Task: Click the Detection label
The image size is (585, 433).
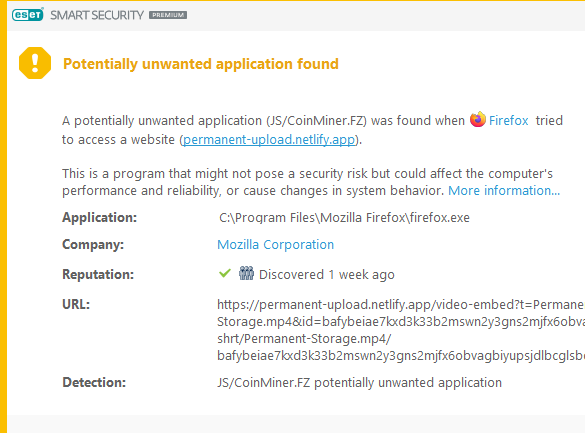Action: pyautogui.click(x=94, y=383)
